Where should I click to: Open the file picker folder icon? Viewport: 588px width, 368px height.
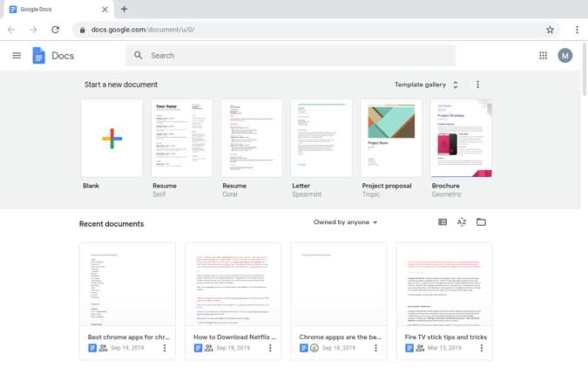coord(481,221)
